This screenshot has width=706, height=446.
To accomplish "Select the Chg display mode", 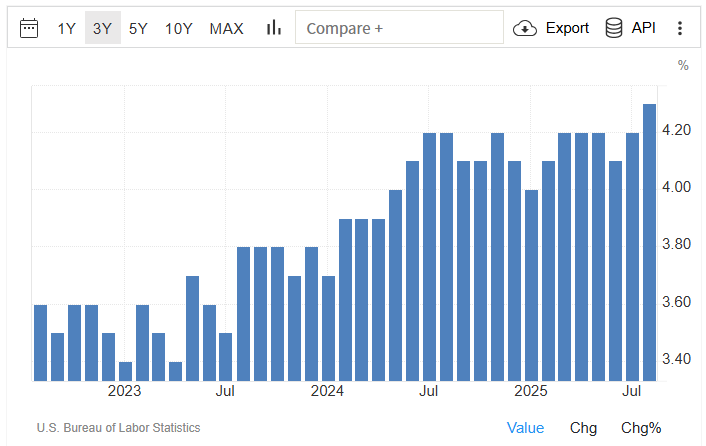I will pyautogui.click(x=584, y=428).
